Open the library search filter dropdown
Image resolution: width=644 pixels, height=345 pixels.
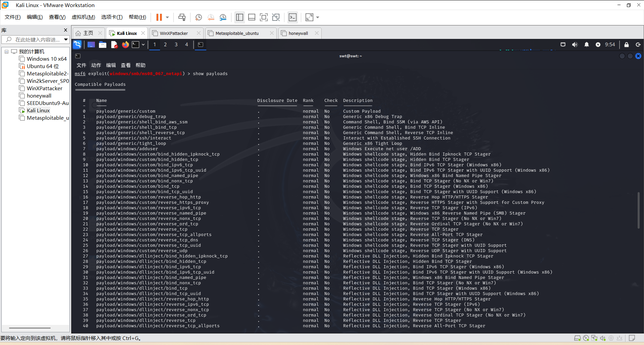(x=66, y=40)
